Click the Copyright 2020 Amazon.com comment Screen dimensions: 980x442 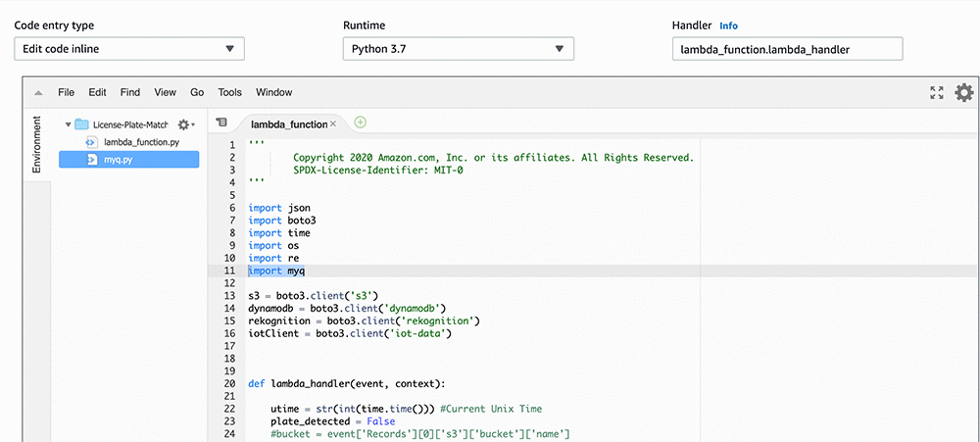click(x=494, y=158)
